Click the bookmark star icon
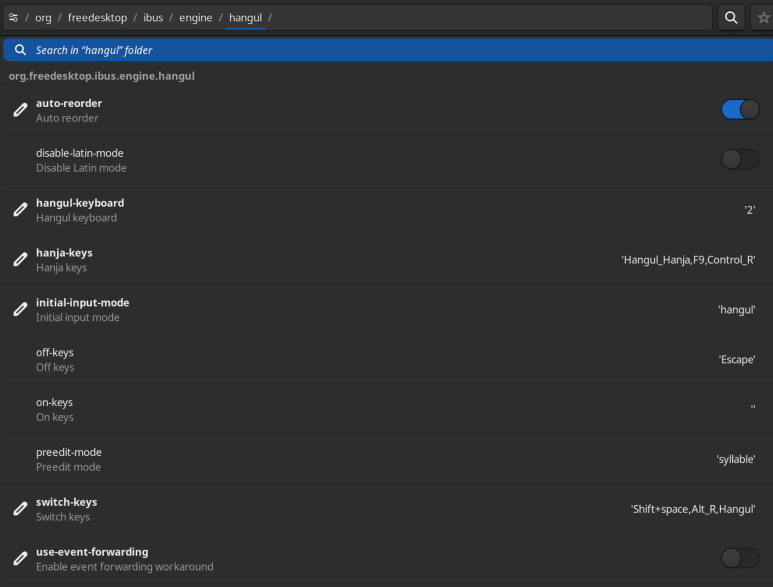The width and height of the screenshot is (773, 587). 763,18
